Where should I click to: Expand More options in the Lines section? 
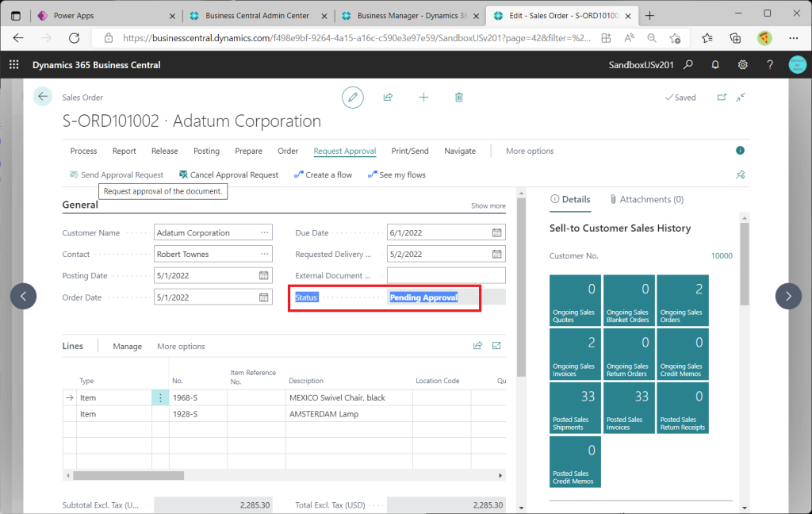[182, 346]
